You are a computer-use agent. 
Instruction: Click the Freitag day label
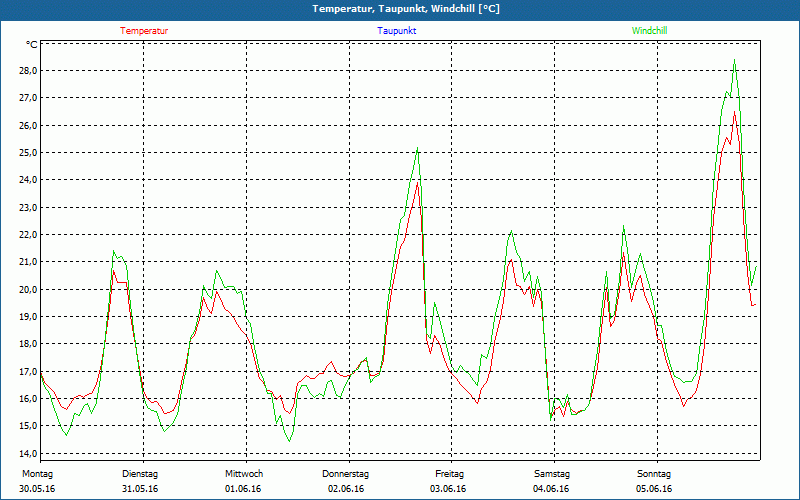click(449, 474)
